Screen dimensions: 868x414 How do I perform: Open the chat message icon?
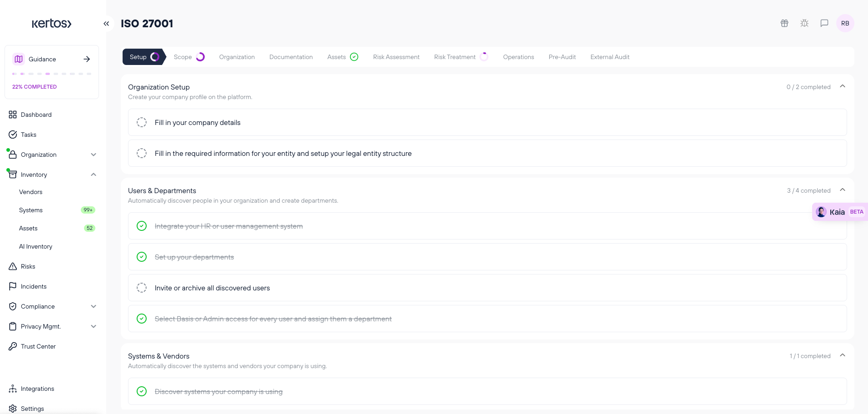(x=824, y=23)
